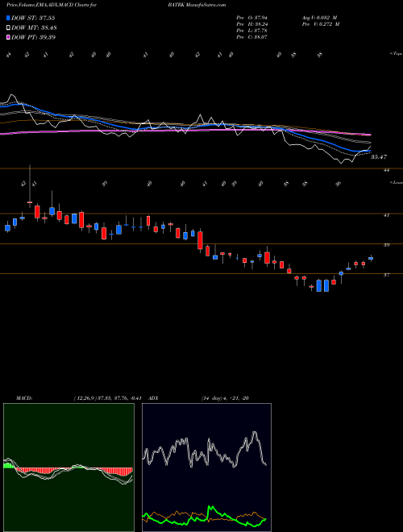This screenshot has width=403, height=532.
Task: Click the blue DOW ST legend swatch
Action: point(8,18)
